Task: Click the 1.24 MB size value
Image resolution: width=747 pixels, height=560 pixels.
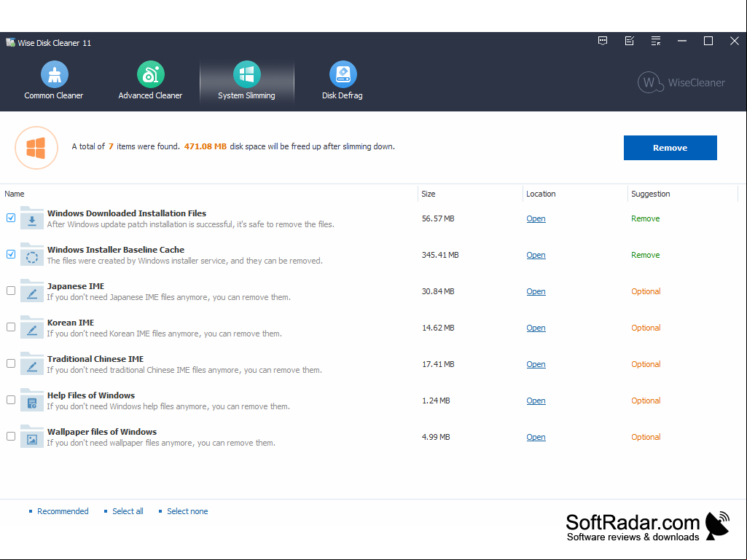Action: point(436,401)
